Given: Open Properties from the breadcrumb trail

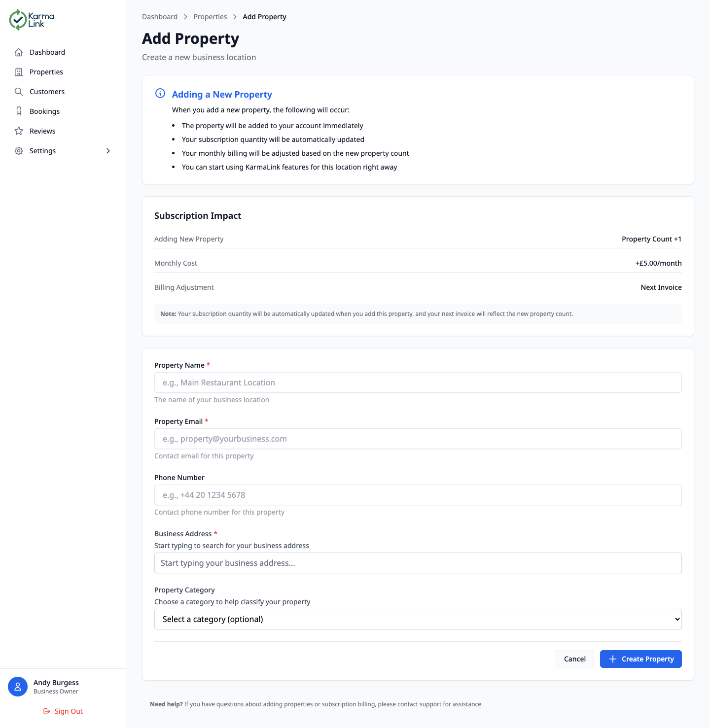Looking at the screenshot, I should coord(210,16).
